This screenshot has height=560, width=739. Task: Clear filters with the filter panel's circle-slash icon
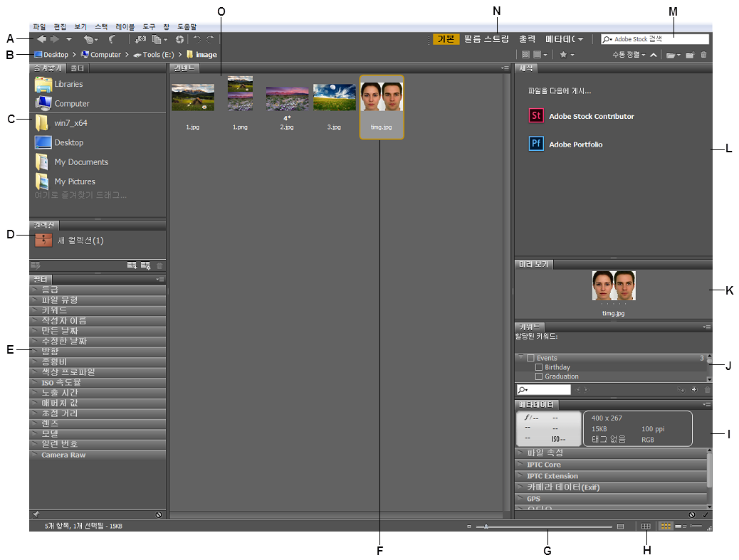(x=159, y=514)
